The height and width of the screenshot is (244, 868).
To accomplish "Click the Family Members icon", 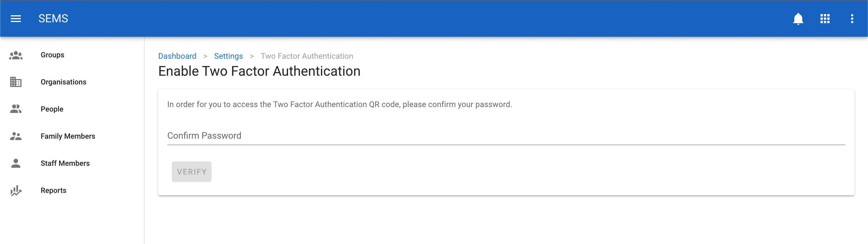I will 16,136.
